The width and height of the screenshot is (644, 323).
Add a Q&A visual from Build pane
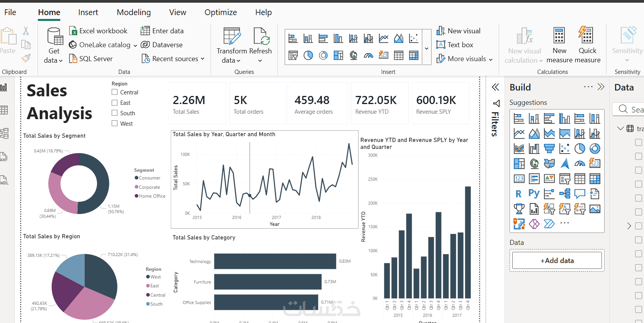(x=580, y=194)
